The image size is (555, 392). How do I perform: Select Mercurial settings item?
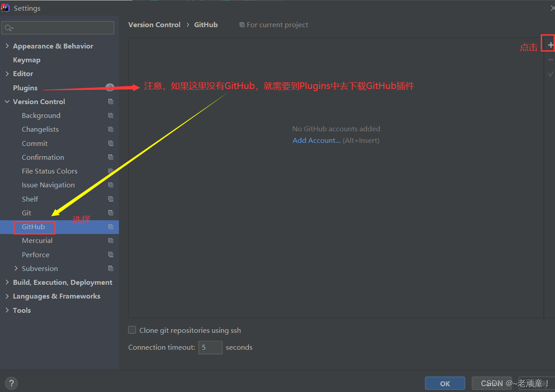tap(37, 240)
